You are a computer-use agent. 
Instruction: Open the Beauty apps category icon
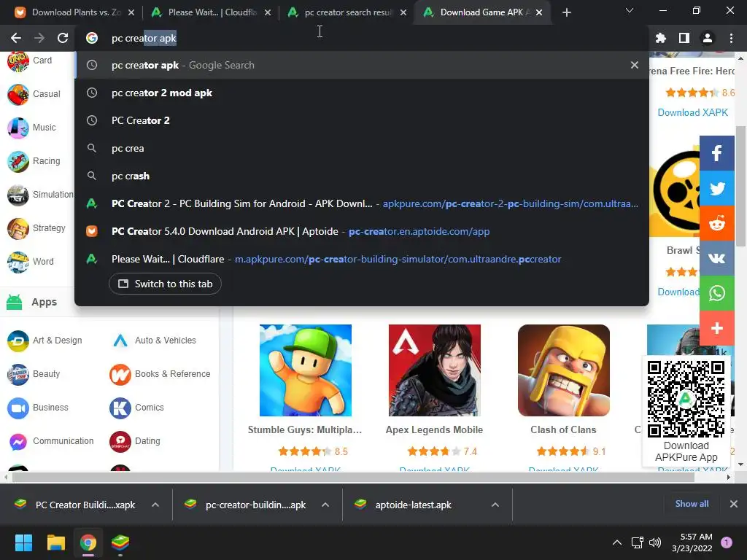pyautogui.click(x=18, y=374)
